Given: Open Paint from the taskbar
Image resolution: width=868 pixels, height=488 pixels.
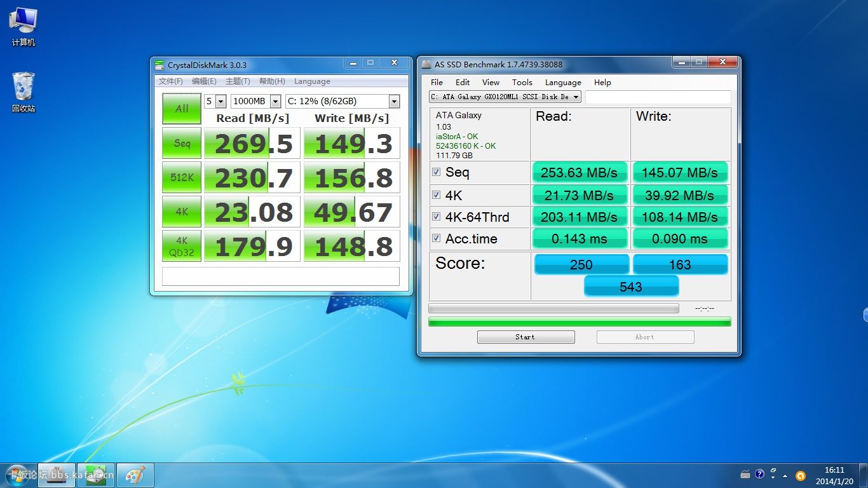Looking at the screenshot, I should click(x=135, y=475).
